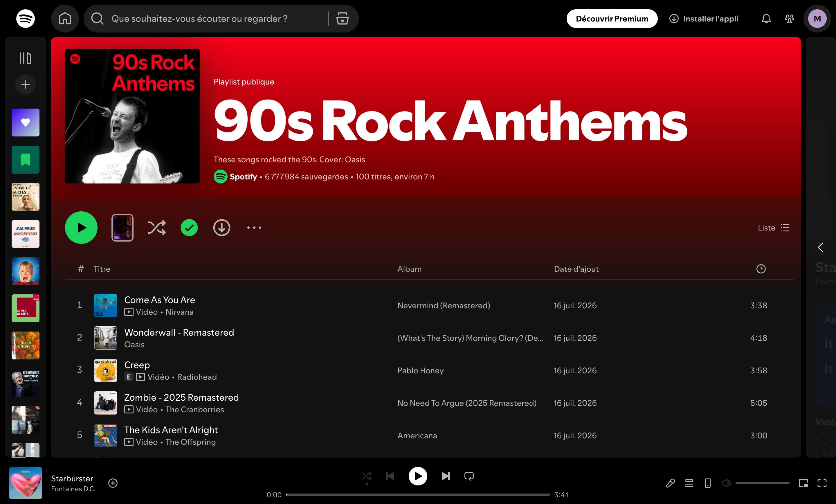This screenshot has width=836, height=504.
Task: Click Découvrir Premium button
Action: [x=612, y=19]
